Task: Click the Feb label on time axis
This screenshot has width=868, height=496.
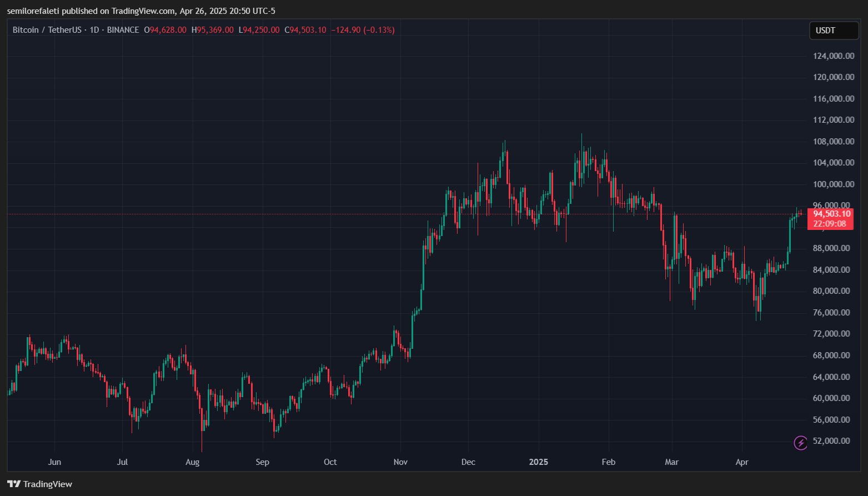Action: 609,462
